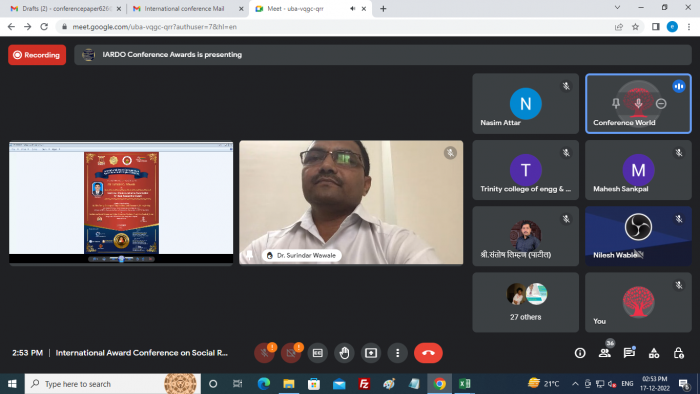
Task: Switch to the Drafts Gmail tab
Action: (66, 8)
